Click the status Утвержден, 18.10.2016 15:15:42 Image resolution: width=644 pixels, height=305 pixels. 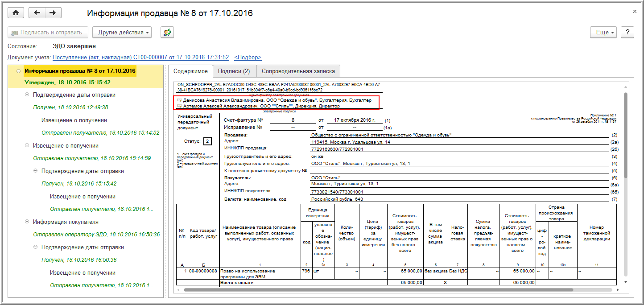67,82
